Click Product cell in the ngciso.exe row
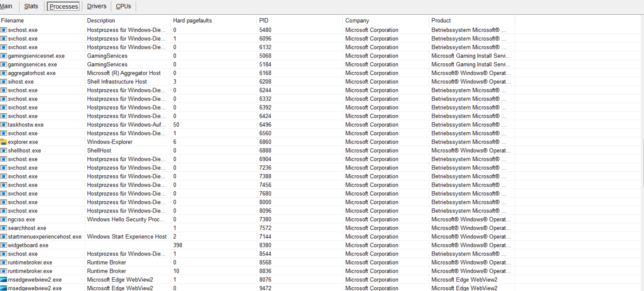The width and height of the screenshot is (644, 291). point(471,219)
